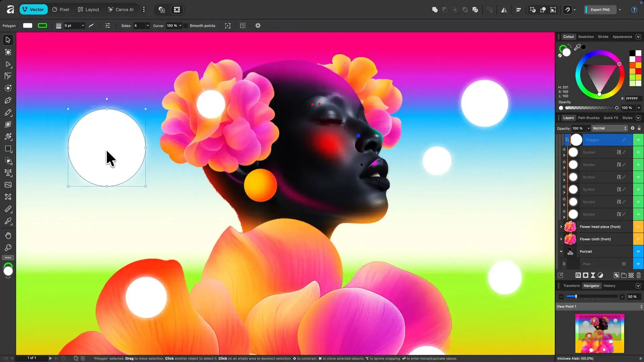The image size is (644, 362).
Task: Hide the Portrait layer
Action: [x=638, y=251]
